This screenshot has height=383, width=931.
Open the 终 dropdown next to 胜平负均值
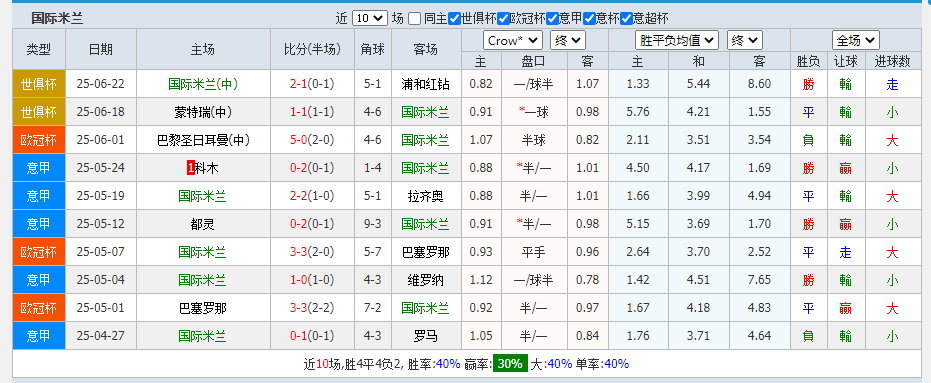click(x=744, y=40)
